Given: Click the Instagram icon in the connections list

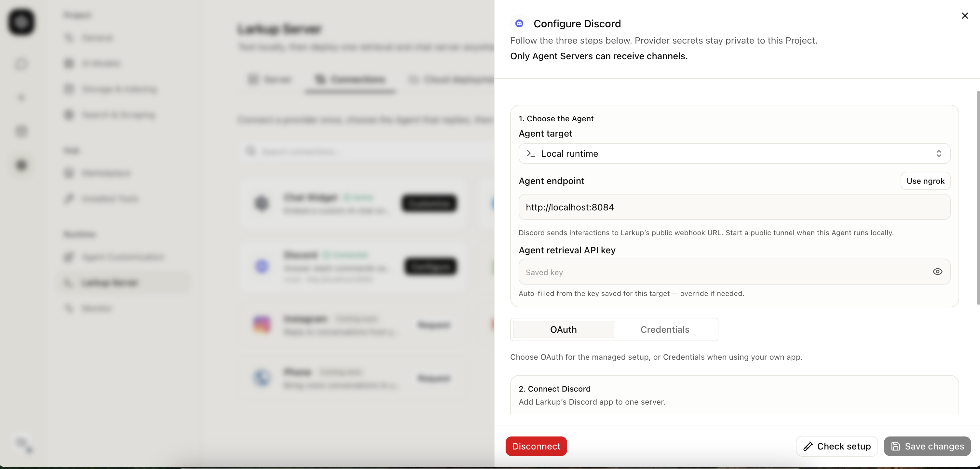Looking at the screenshot, I should (262, 325).
